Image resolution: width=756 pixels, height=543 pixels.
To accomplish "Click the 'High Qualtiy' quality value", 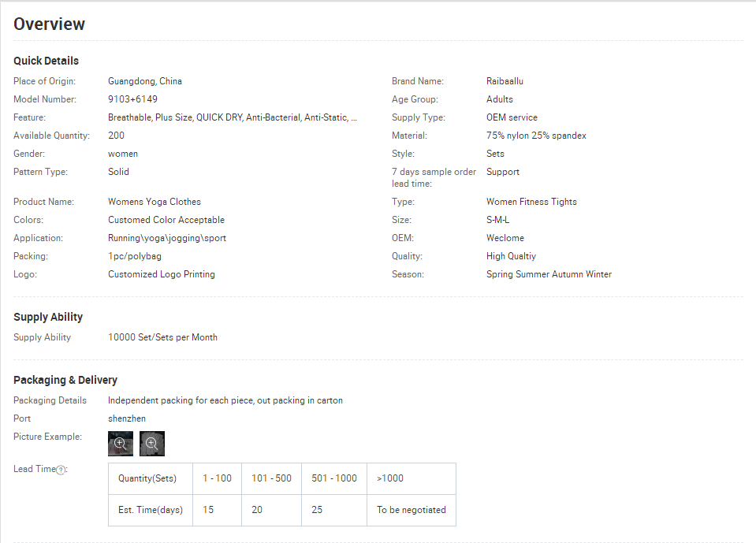I will click(x=511, y=256).
